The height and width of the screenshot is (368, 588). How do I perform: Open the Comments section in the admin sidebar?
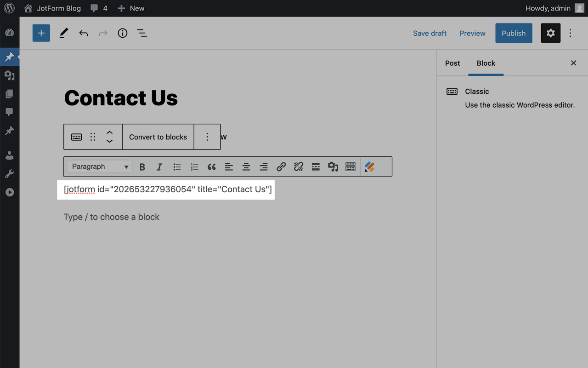[10, 112]
